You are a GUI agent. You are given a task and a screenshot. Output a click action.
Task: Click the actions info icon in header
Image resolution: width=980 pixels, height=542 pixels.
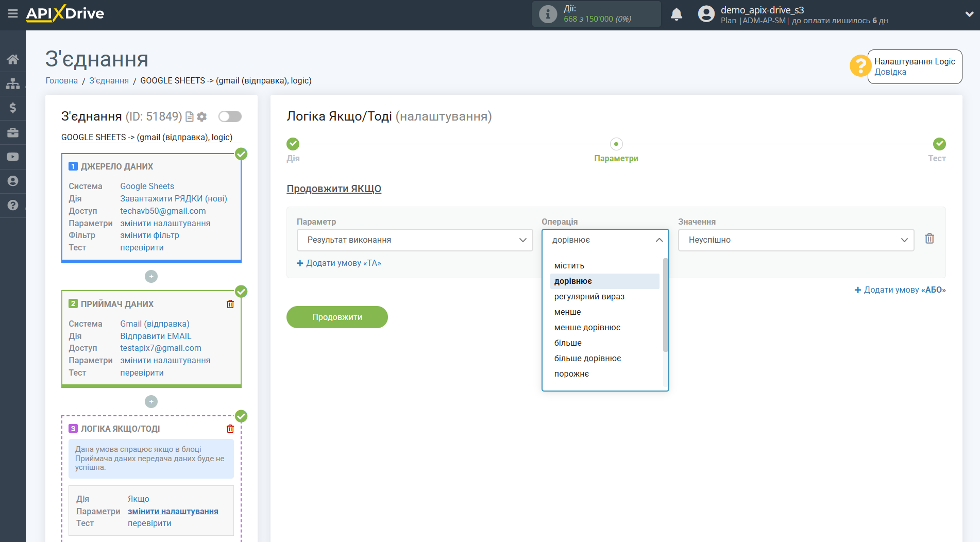tap(548, 14)
